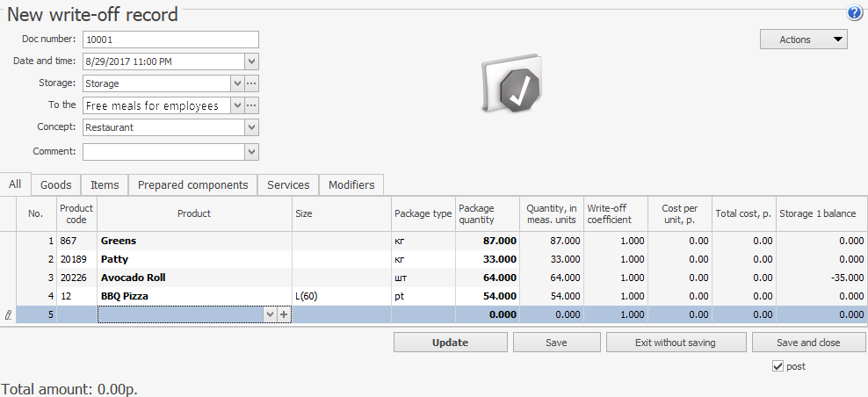Click the pencil edit marker on row 5
The width and height of the screenshot is (868, 397).
point(8,314)
